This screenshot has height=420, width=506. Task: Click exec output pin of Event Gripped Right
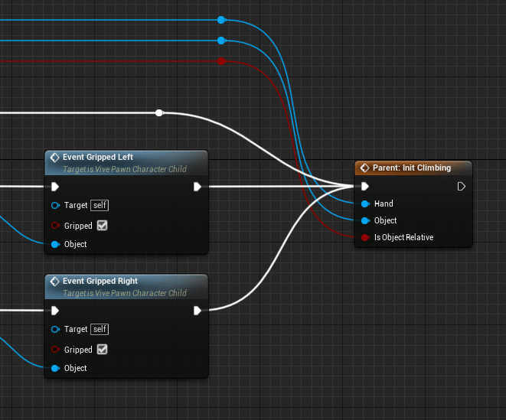click(198, 310)
